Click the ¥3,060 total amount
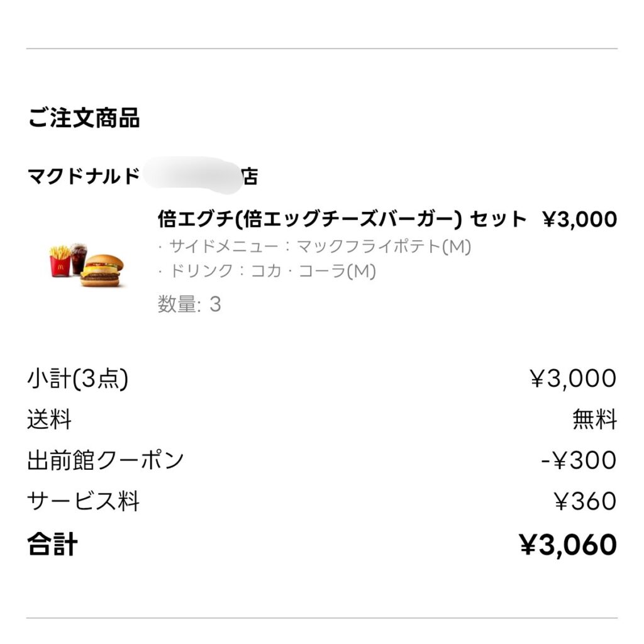This screenshot has width=644, height=644. pyautogui.click(x=568, y=545)
